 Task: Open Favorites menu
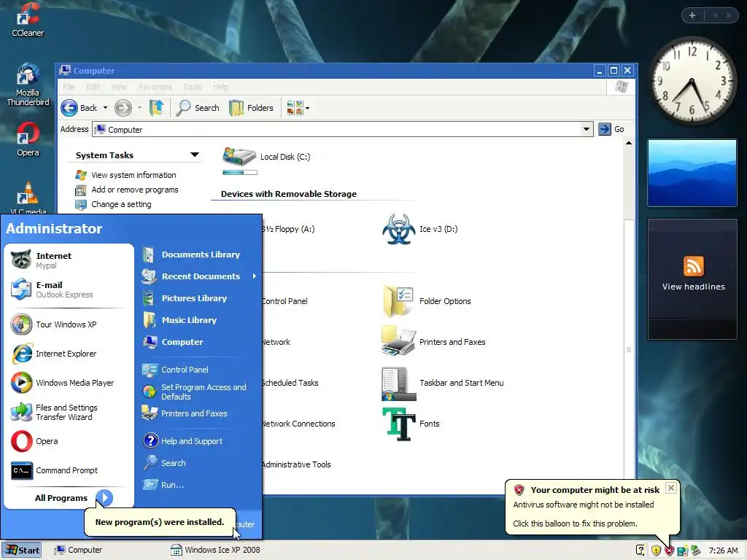pyautogui.click(x=155, y=87)
